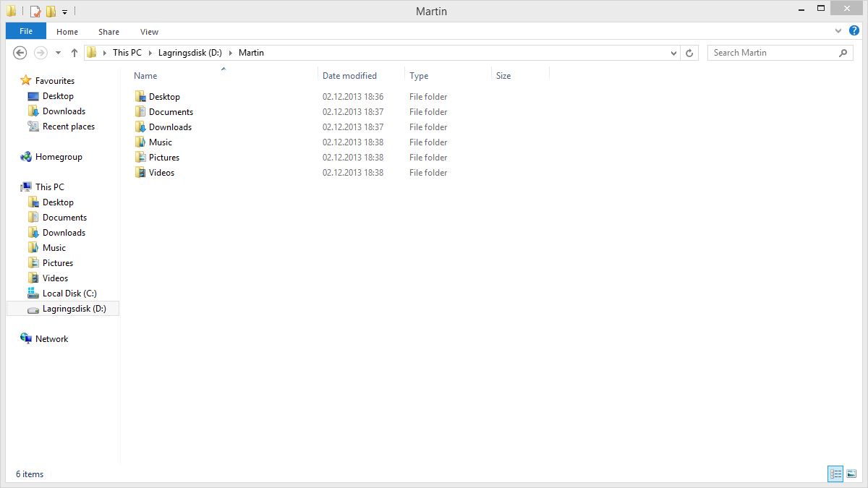Refresh the Martin folder view

click(689, 53)
